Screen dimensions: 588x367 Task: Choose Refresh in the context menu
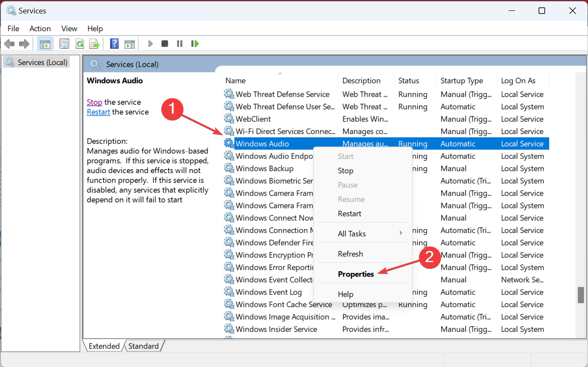pos(350,254)
